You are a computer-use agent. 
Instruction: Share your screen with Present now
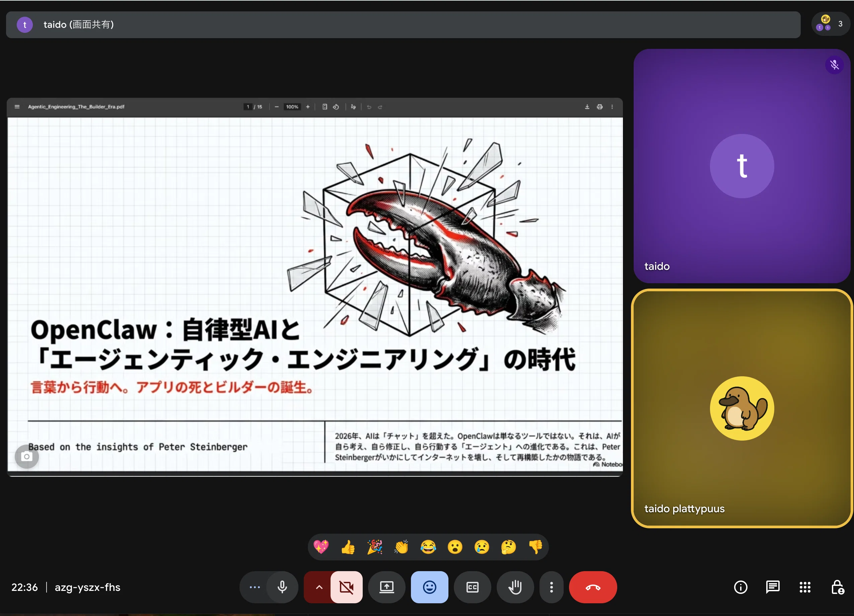386,587
